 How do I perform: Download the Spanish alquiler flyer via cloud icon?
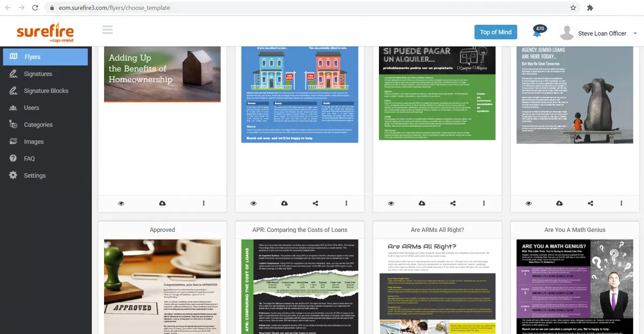point(422,204)
